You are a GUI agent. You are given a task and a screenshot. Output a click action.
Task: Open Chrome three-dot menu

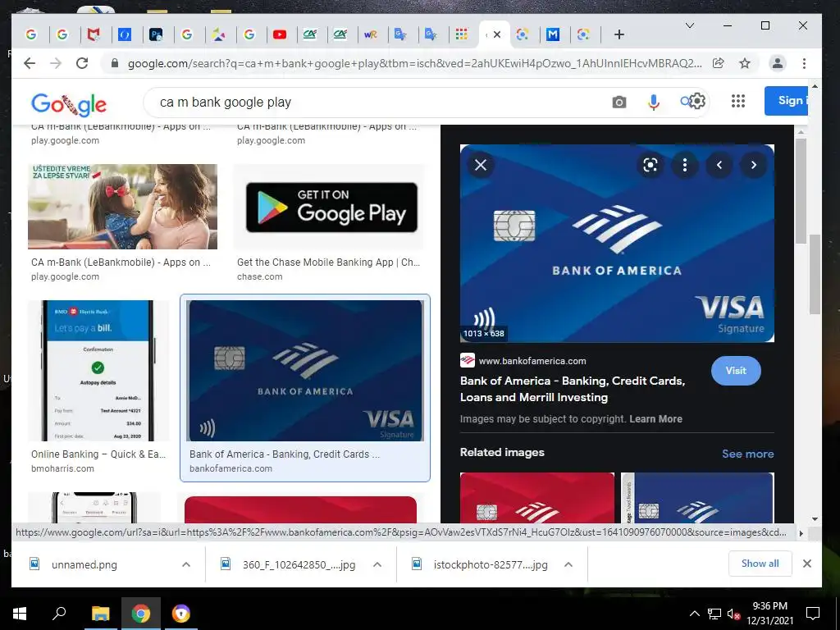(x=804, y=63)
